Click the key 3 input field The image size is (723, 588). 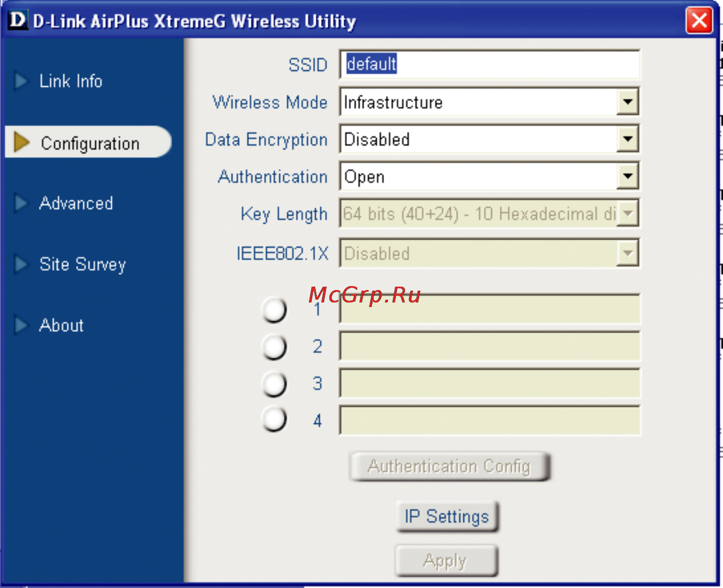click(490, 383)
